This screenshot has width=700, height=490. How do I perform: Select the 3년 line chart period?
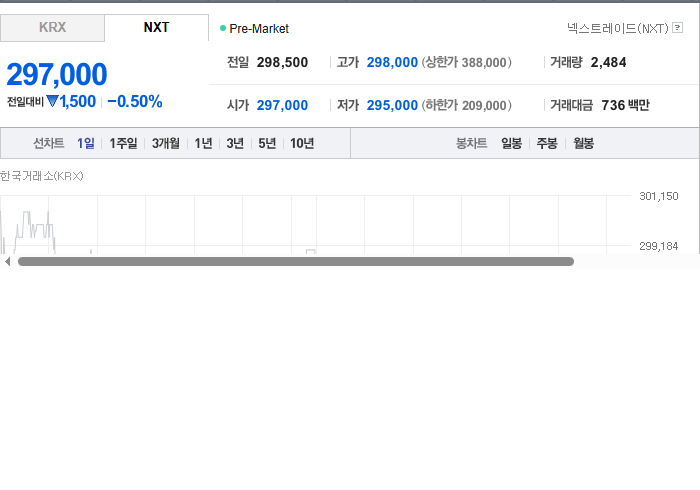[x=235, y=143]
